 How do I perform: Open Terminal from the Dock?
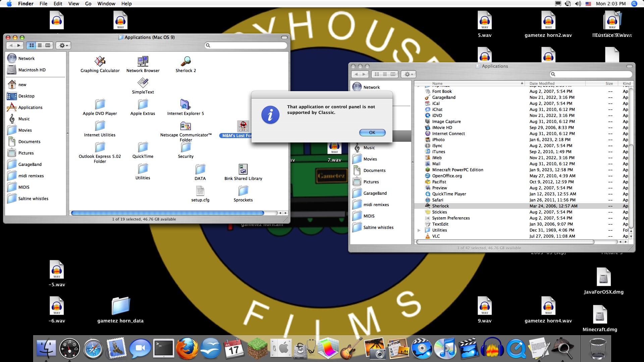pos(164,349)
